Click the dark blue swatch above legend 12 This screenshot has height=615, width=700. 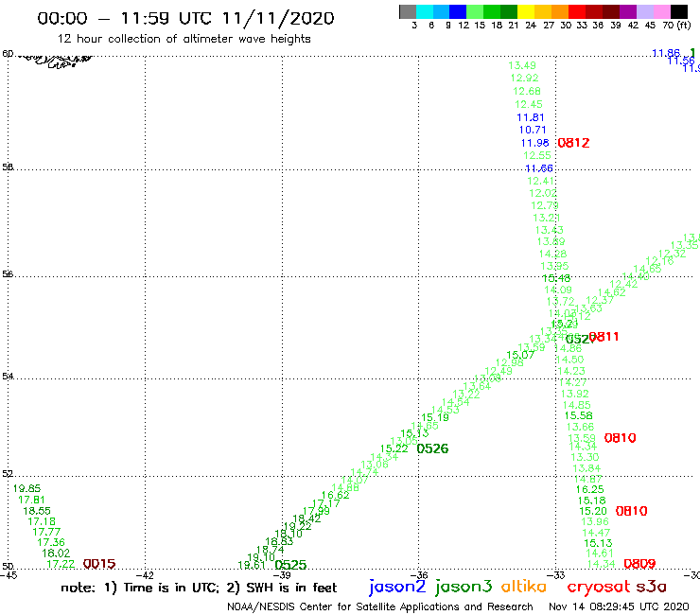[458, 11]
